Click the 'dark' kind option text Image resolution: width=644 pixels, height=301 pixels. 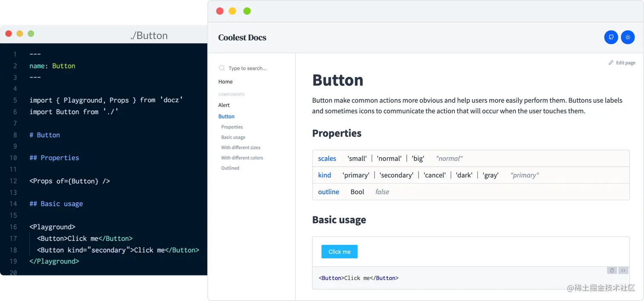pyautogui.click(x=464, y=175)
